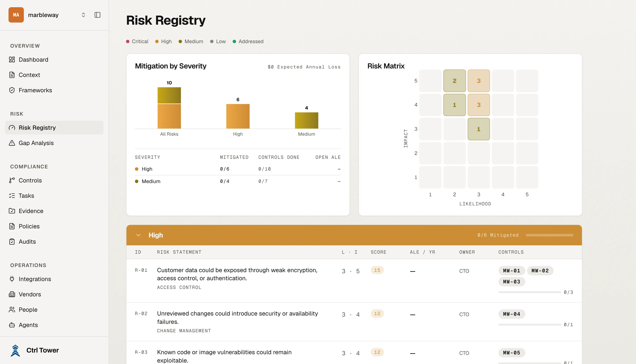Toggle the Addressed legend filter

248,41
